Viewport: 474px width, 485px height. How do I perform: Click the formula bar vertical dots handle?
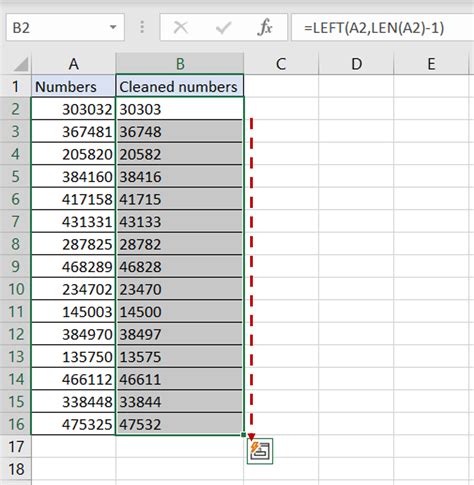pos(142,27)
